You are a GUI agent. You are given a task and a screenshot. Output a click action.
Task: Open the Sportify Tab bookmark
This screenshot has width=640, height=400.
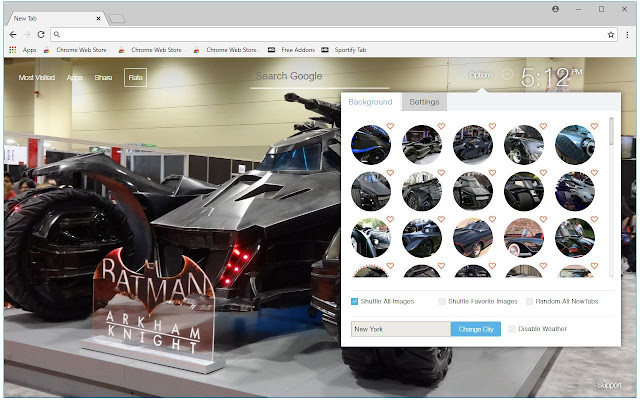pos(344,50)
